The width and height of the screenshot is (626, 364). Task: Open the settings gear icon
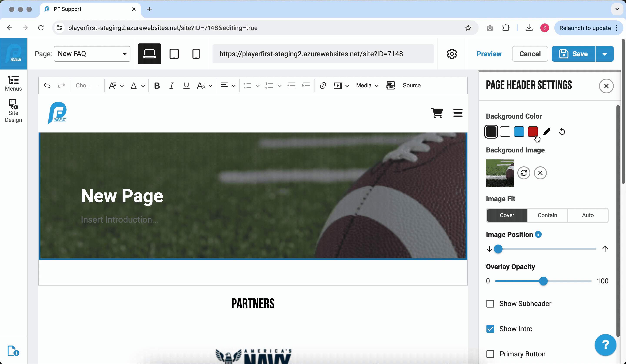[452, 54]
